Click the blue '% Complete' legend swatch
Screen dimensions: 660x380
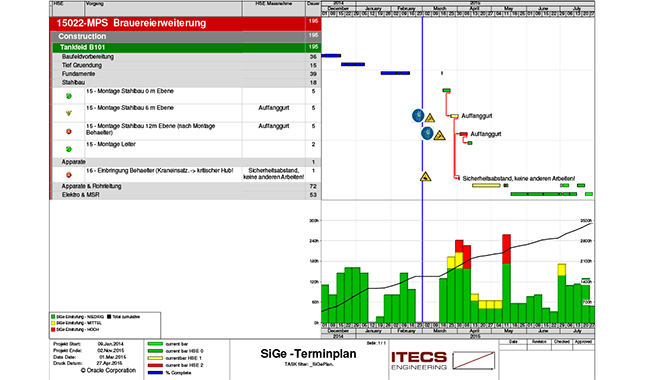(x=155, y=372)
